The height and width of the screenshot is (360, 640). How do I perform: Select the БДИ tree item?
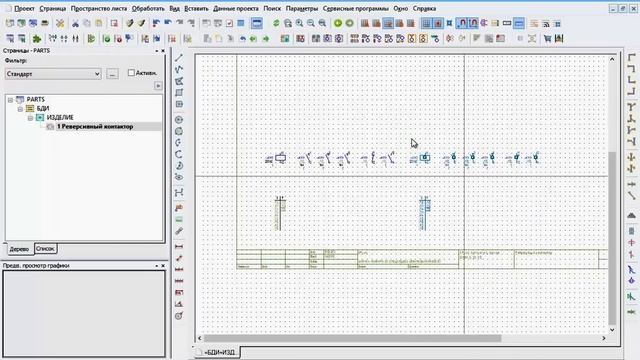point(43,109)
